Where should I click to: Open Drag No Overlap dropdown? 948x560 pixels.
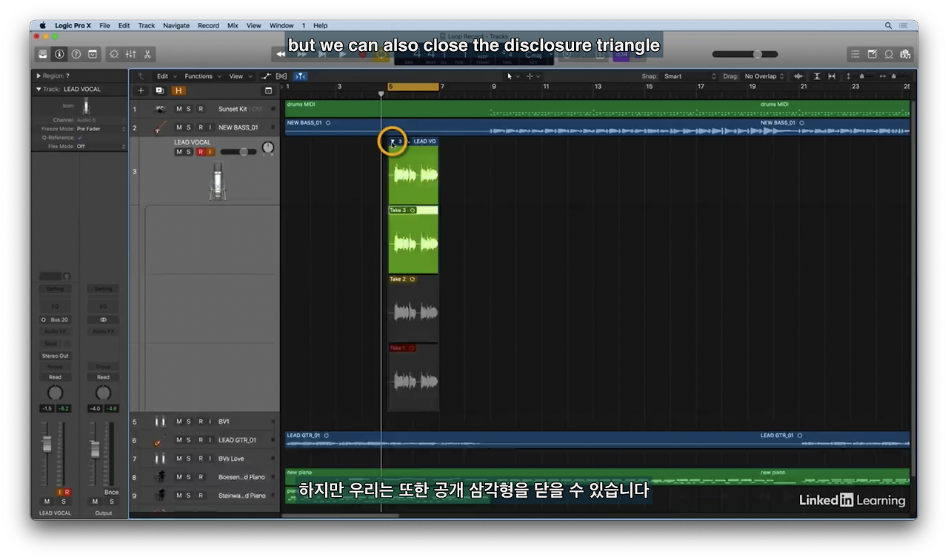[x=764, y=76]
